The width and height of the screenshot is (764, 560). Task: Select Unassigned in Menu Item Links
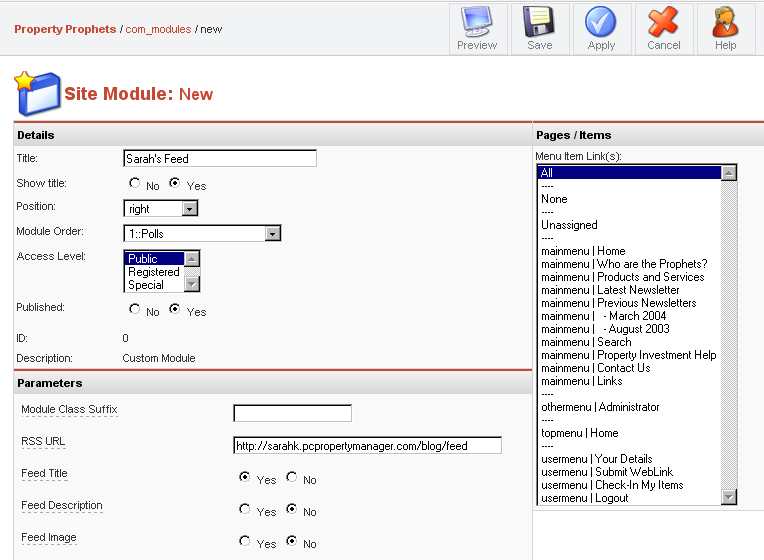click(x=630, y=225)
